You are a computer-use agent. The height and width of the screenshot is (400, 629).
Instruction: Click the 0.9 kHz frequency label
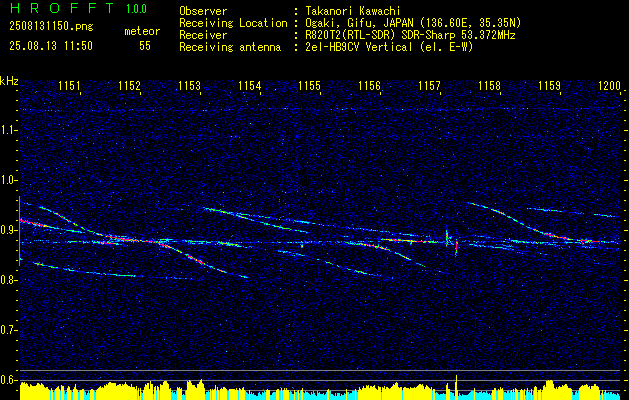point(7,230)
